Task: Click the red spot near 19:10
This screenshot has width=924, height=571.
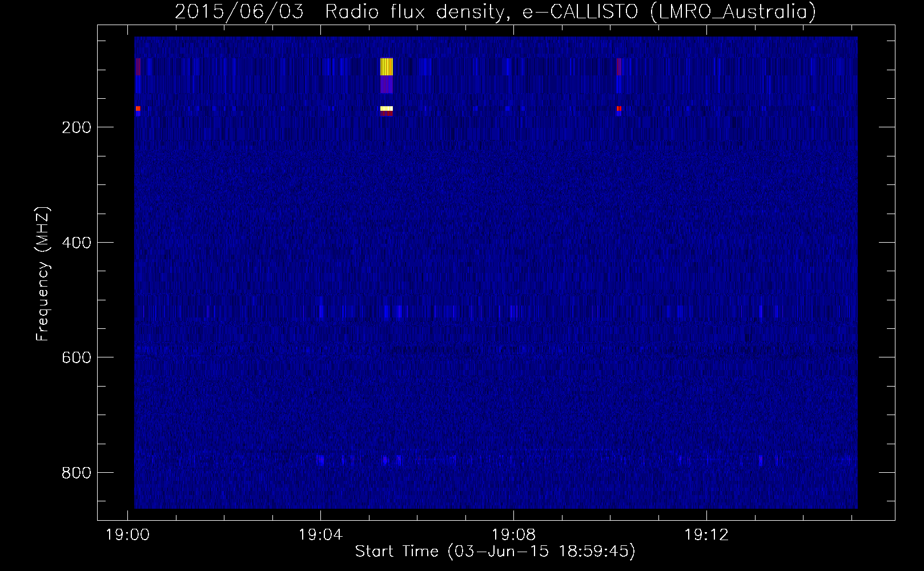Action: pos(619,108)
